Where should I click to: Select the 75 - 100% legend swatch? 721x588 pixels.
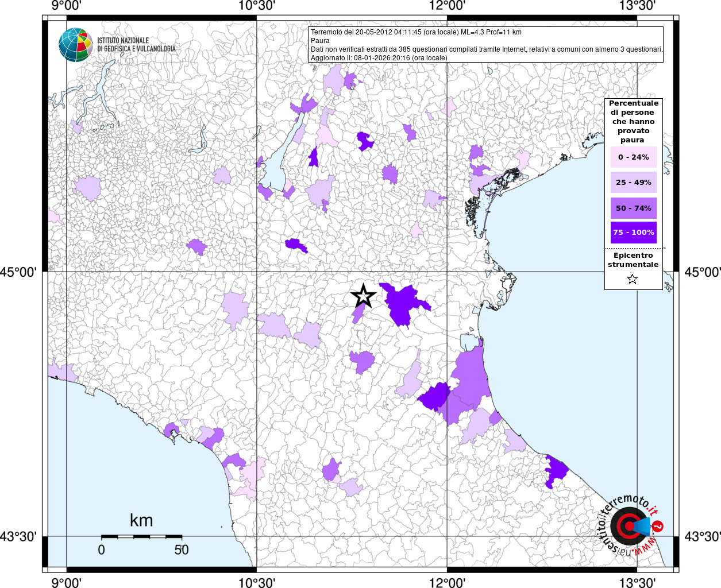[633, 233]
